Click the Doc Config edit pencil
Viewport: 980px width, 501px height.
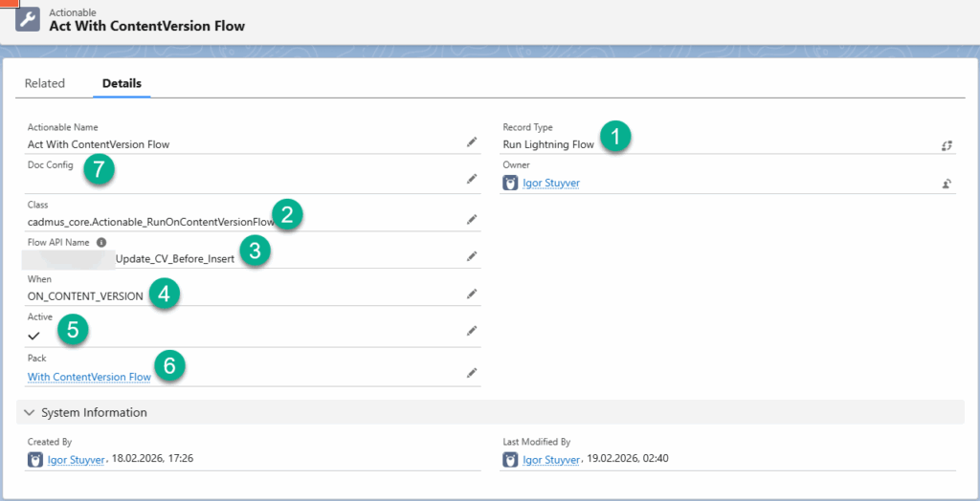tap(471, 179)
